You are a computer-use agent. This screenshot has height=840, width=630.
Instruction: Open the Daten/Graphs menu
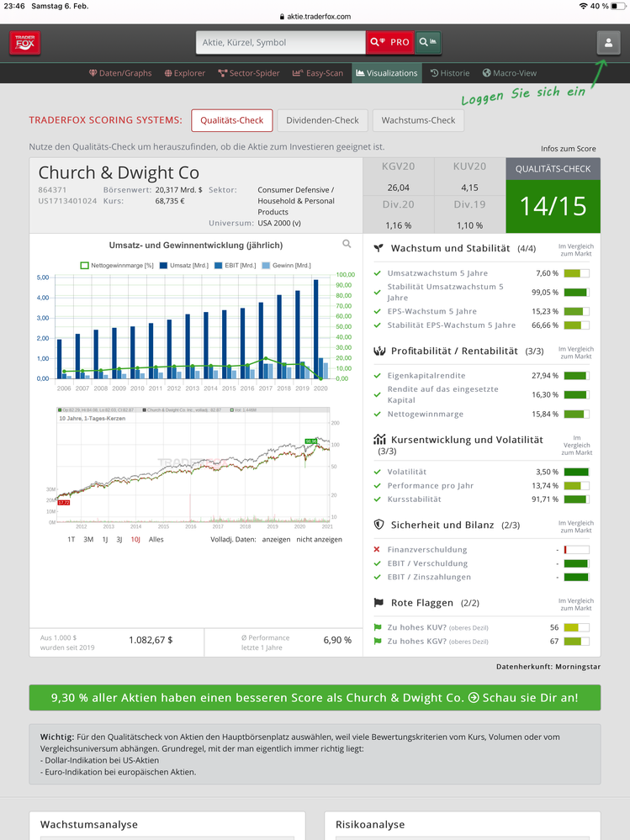point(120,73)
